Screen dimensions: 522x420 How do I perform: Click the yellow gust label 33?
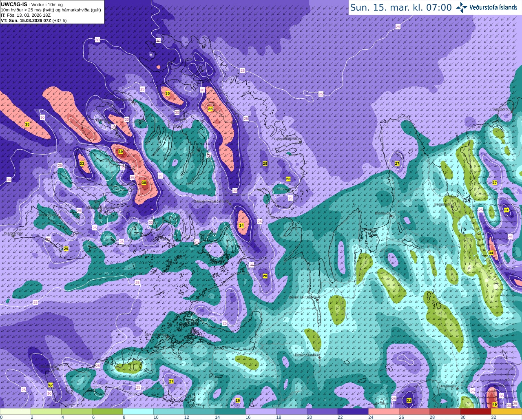pyautogui.click(x=82, y=164)
